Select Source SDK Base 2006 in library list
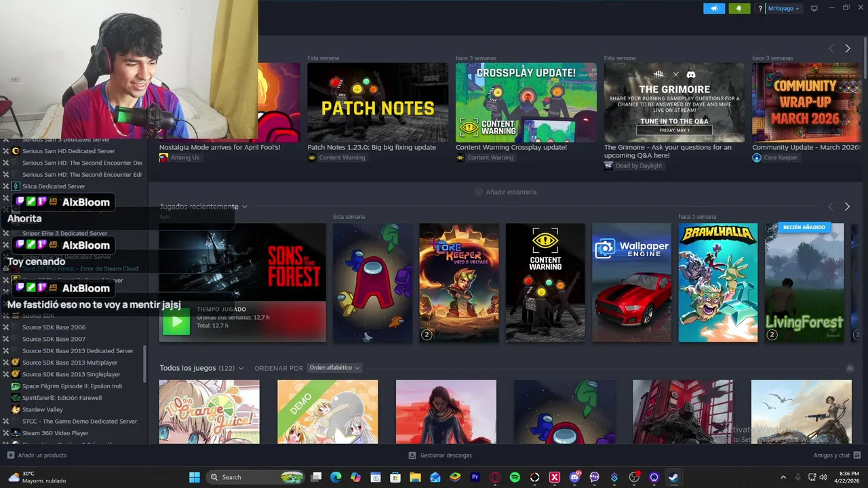Image resolution: width=868 pixels, height=488 pixels. coord(54,327)
